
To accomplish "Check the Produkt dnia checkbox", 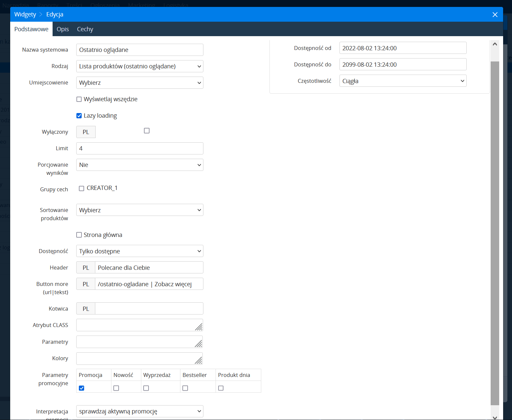I will (x=221, y=388).
